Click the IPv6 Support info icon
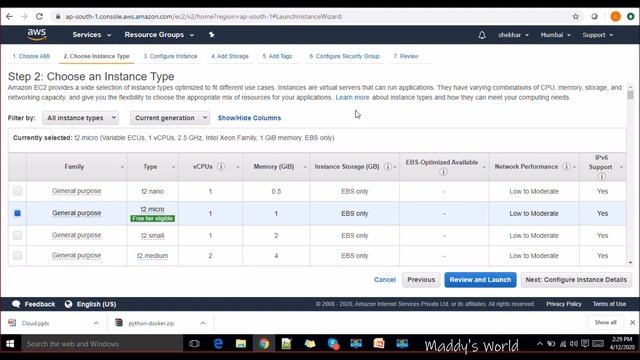The image size is (640, 360). coord(601,176)
